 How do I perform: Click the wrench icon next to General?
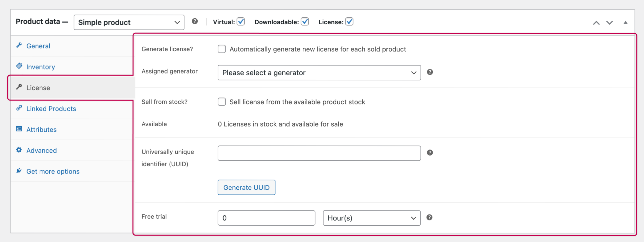coord(19,45)
